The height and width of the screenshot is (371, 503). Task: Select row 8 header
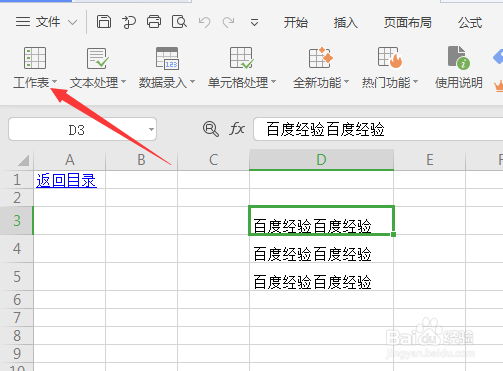coord(17,336)
